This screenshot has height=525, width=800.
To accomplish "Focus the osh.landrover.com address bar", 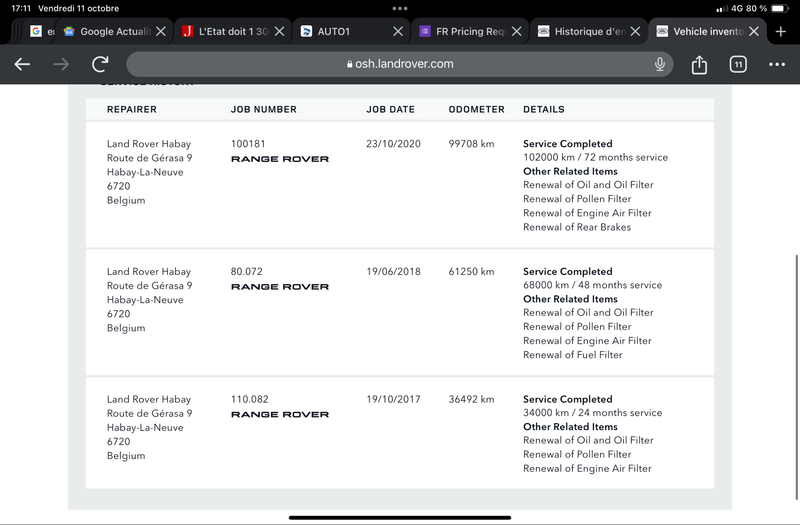I will click(x=399, y=64).
